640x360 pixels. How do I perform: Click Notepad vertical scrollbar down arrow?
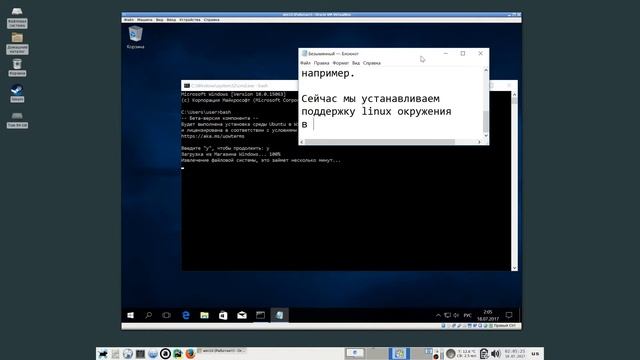click(x=486, y=136)
